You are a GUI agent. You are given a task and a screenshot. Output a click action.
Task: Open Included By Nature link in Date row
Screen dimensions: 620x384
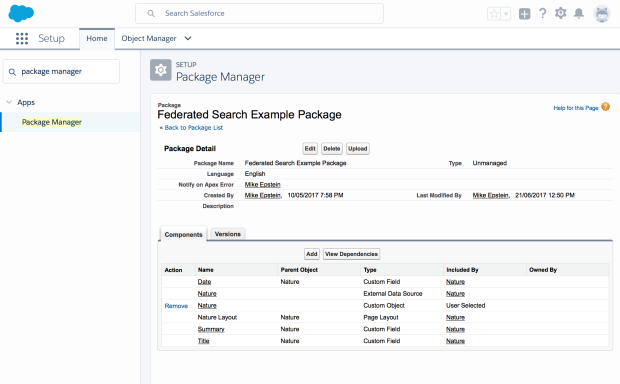[x=456, y=282]
